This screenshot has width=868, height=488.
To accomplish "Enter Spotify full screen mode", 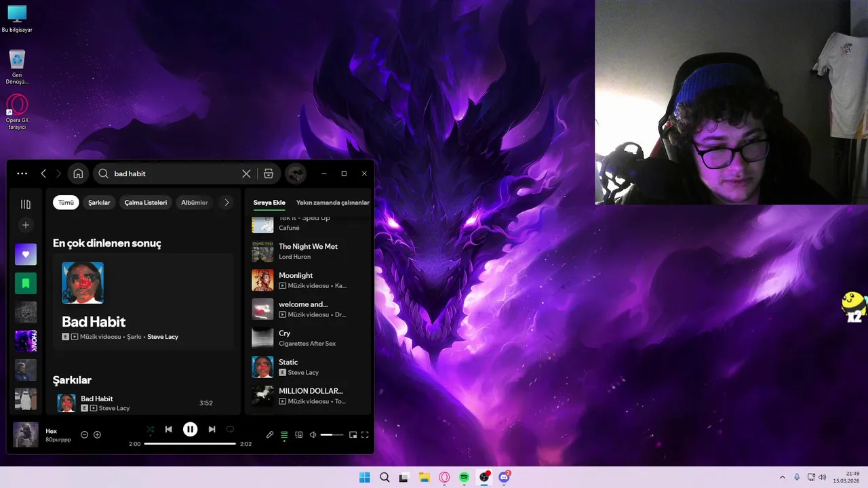I will click(x=365, y=434).
